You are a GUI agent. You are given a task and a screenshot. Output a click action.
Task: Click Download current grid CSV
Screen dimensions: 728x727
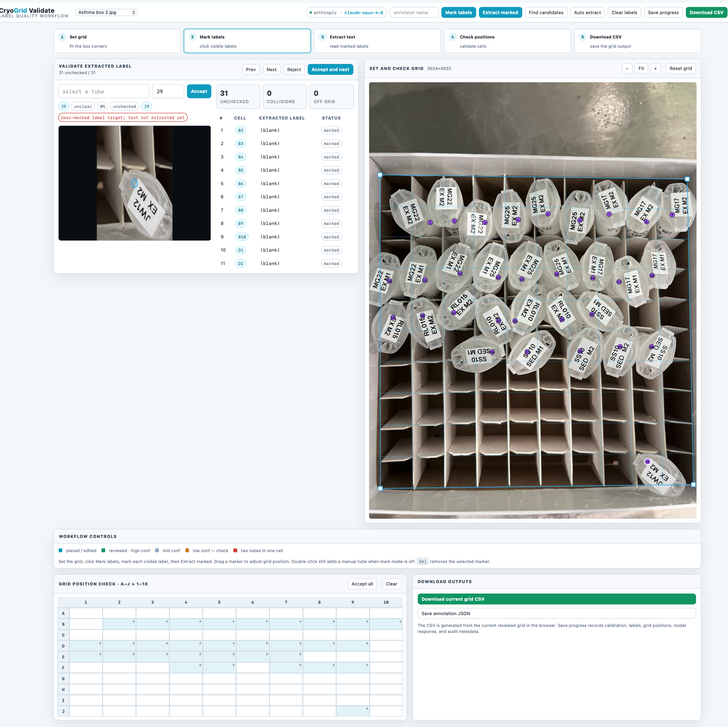click(x=556, y=599)
